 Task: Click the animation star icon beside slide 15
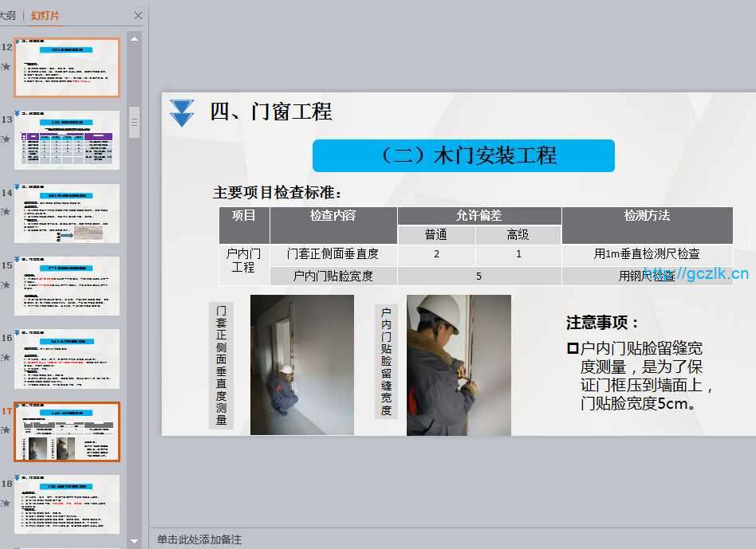(x=6, y=284)
